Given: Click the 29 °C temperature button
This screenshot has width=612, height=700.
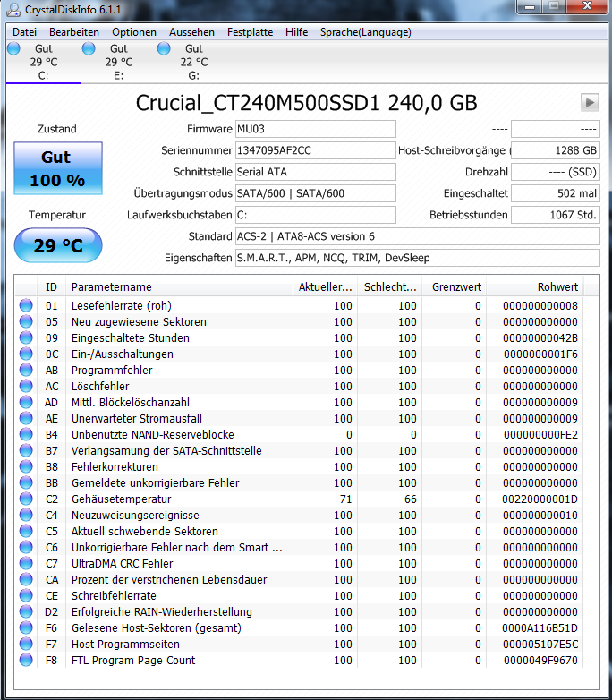Looking at the screenshot, I should 58,245.
